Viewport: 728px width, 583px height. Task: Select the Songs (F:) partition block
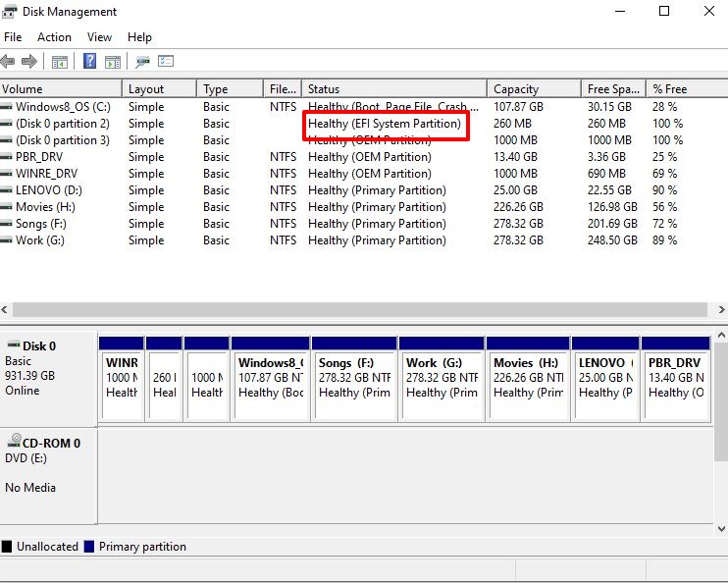(354, 378)
